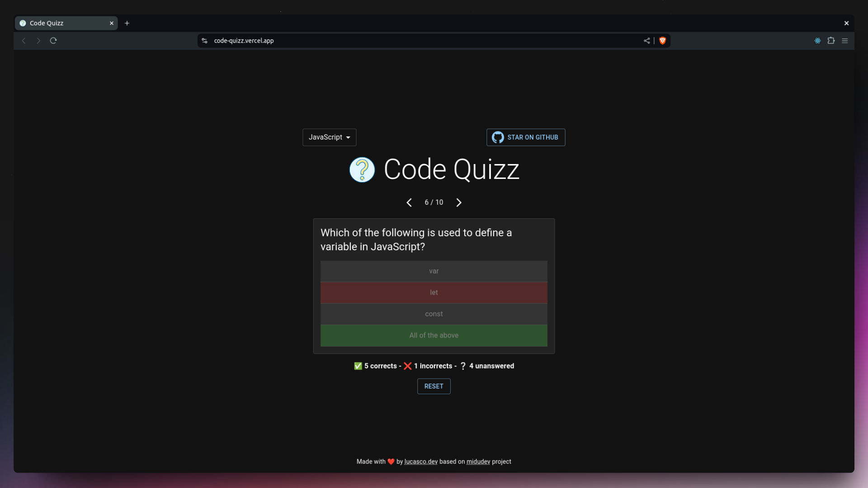Click the question mark Code Quizz logo
This screenshot has width=868, height=488.
362,170
